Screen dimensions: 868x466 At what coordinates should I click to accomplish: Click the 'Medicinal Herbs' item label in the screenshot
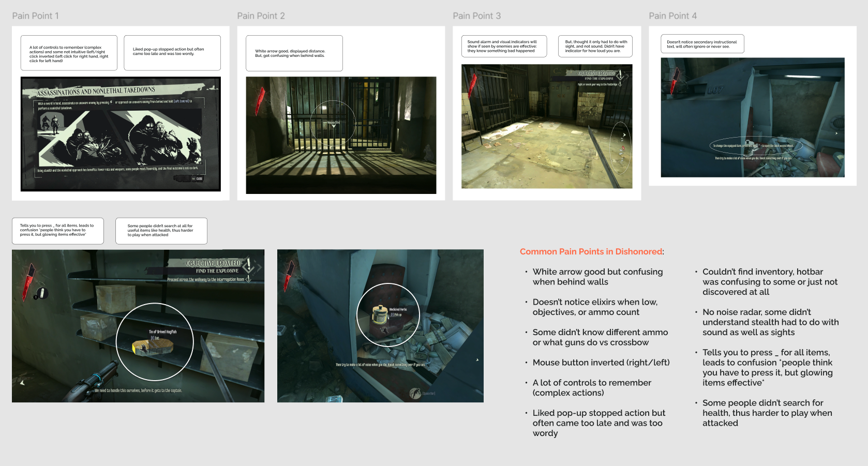[x=398, y=309]
